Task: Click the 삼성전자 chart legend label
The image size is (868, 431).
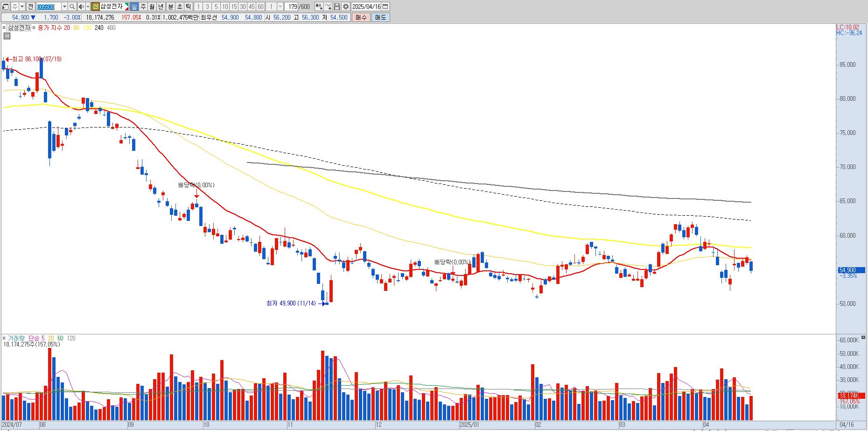Action: coord(19,28)
